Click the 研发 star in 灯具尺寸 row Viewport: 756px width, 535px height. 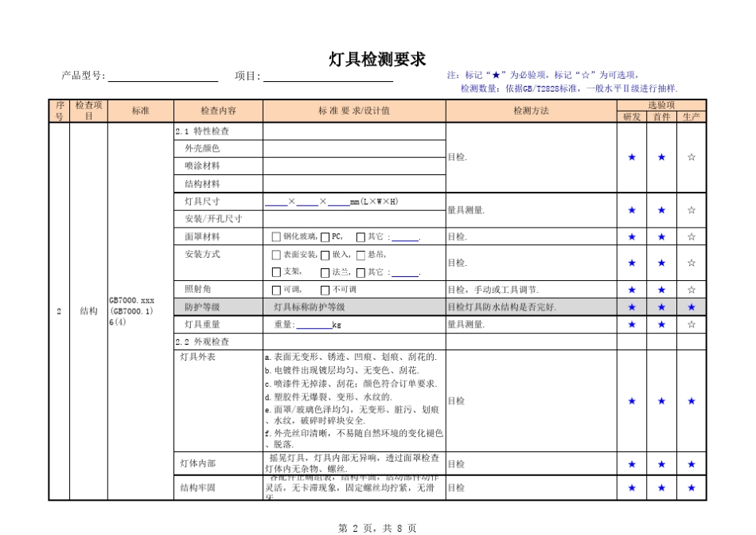(x=632, y=210)
